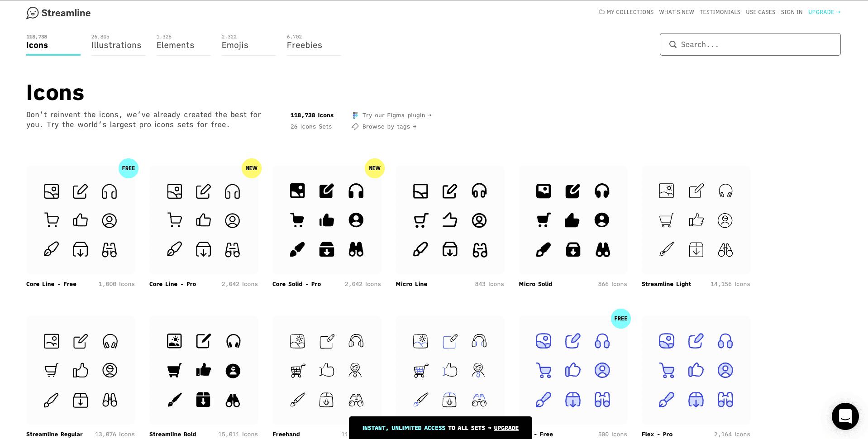Click the Figma plugin logo icon
This screenshot has height=439, width=868.
click(x=355, y=115)
